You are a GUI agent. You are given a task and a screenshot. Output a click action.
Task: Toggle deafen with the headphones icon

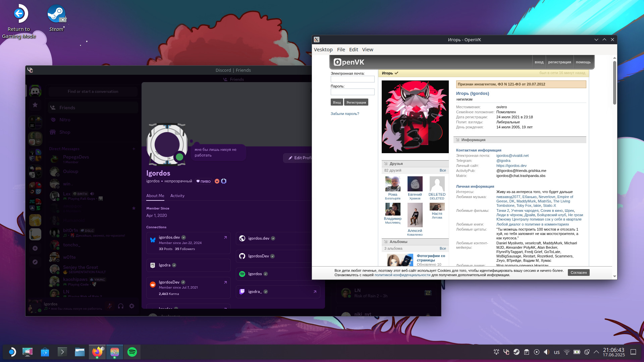[121, 306]
